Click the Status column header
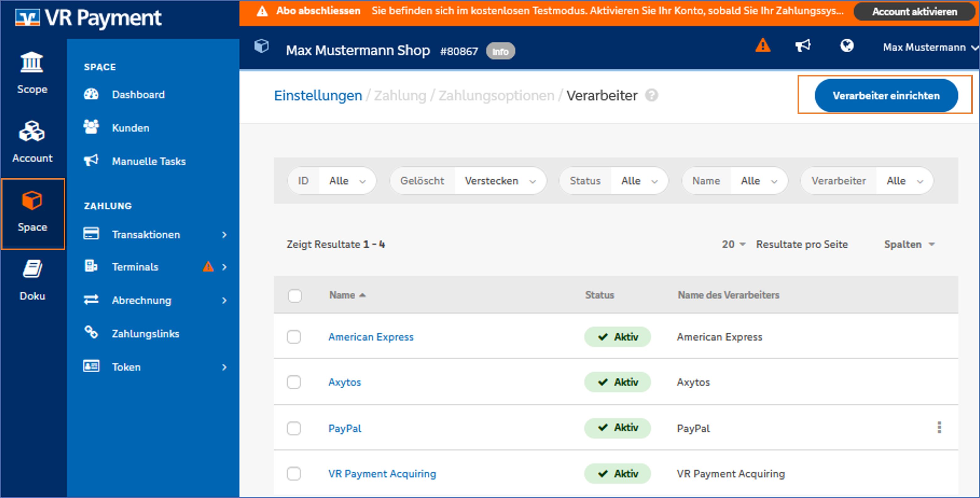 [599, 295]
